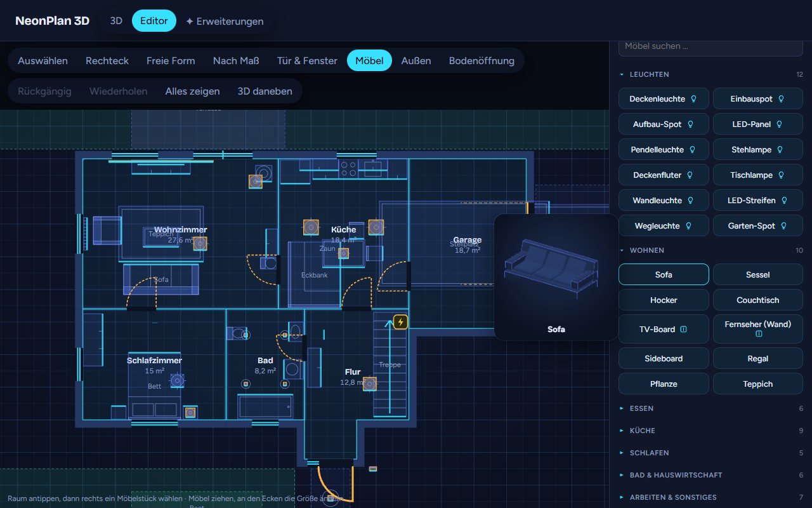Viewport: 812px width, 508px height.
Task: Click the Schlafzimmer room label
Action: (x=154, y=361)
